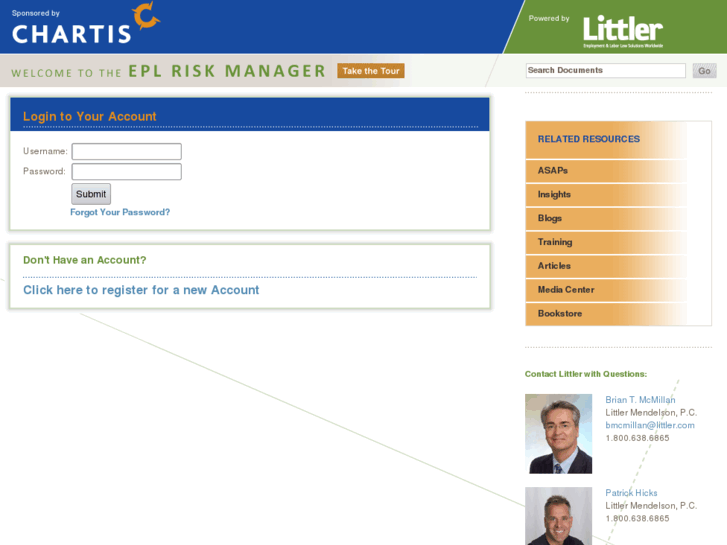Viewport: 727px width, 545px height.
Task: Click the Take the Tour button
Action: (371, 71)
